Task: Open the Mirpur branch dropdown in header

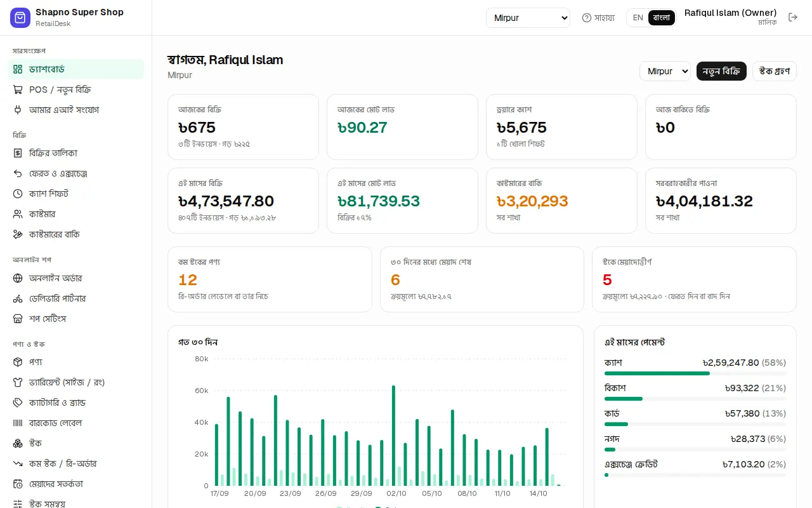Action: point(528,18)
